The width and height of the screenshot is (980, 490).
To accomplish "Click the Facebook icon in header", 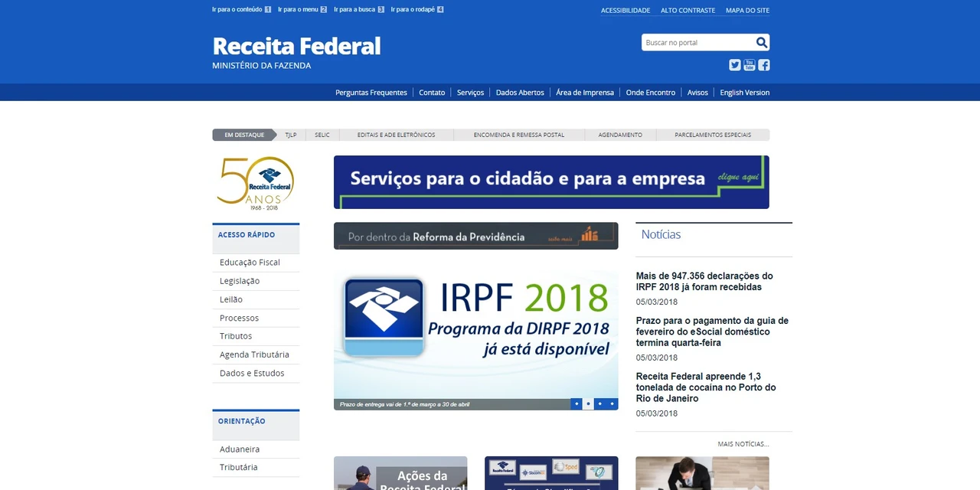I will tap(764, 65).
